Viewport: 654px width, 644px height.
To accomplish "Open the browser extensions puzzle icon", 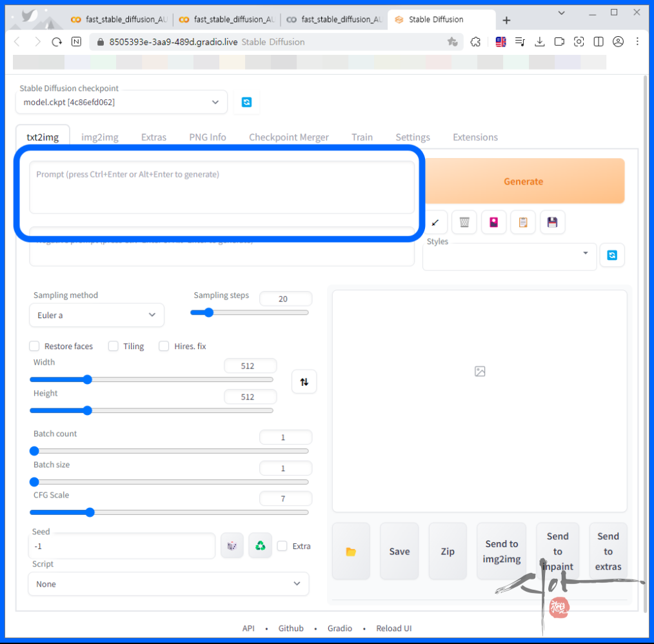I will click(x=475, y=42).
